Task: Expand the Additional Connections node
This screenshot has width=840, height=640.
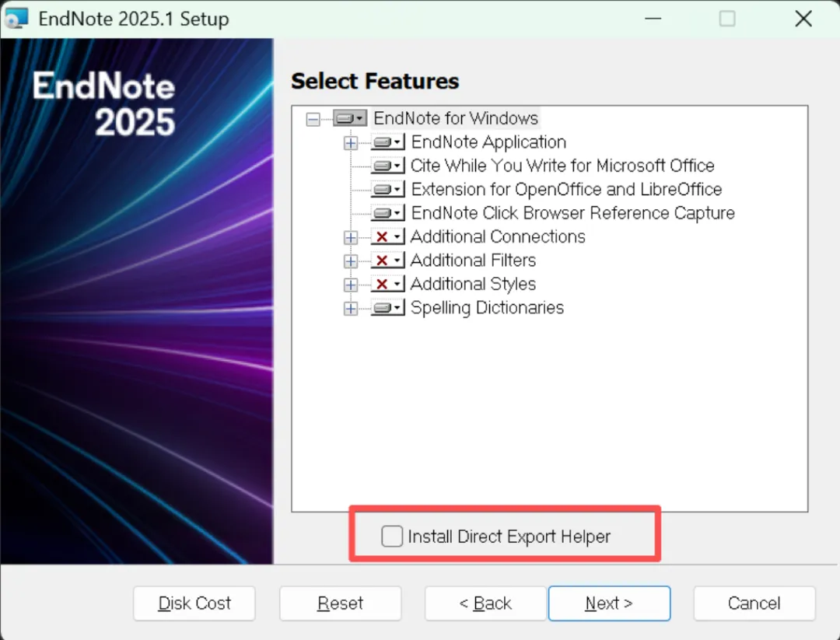Action: [x=351, y=237]
